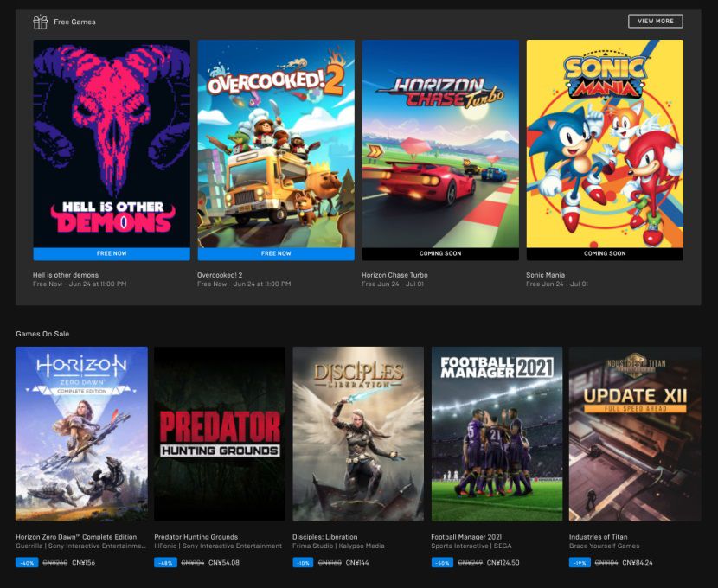This screenshot has width=718, height=588.
Task: Select the Sonic Mania cover art
Action: point(605,144)
